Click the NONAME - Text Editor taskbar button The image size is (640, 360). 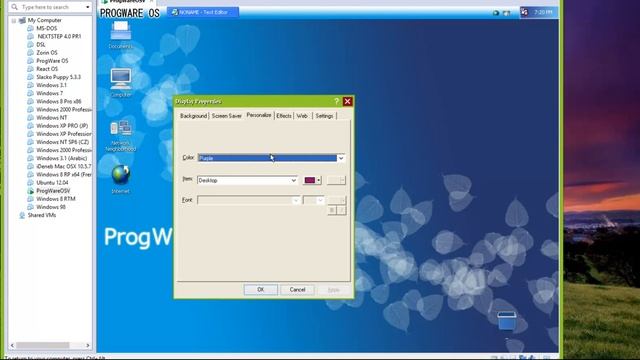click(203, 12)
